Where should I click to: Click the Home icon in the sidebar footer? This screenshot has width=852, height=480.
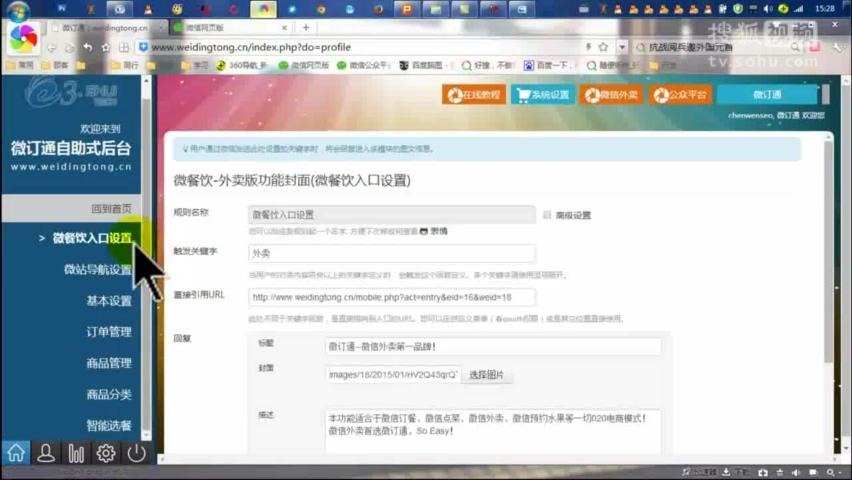coord(15,452)
